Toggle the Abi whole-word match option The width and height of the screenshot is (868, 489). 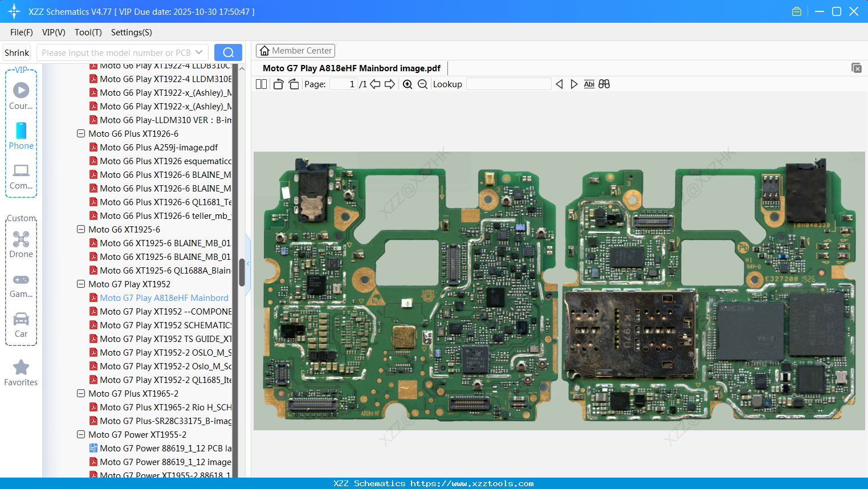pyautogui.click(x=589, y=84)
